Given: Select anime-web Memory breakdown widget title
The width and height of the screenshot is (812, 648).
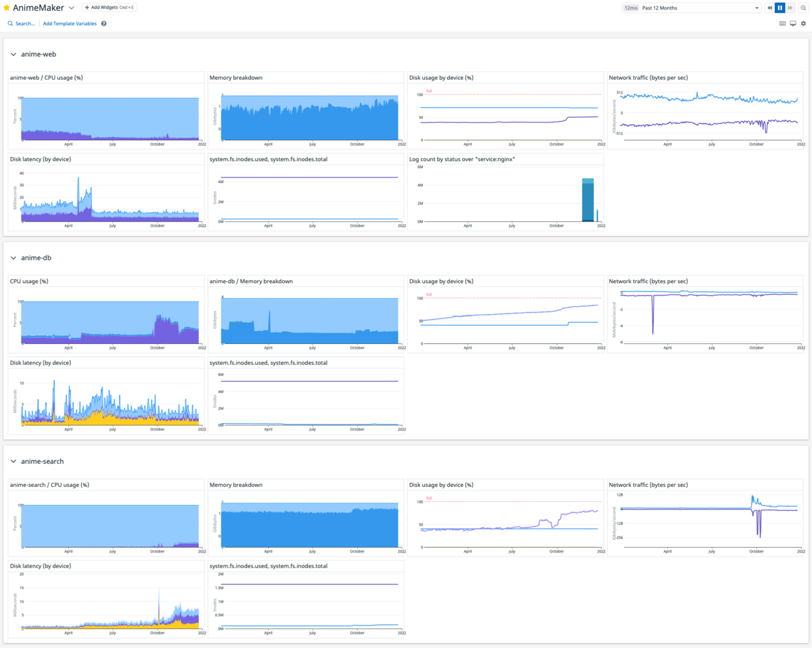Looking at the screenshot, I should [236, 78].
